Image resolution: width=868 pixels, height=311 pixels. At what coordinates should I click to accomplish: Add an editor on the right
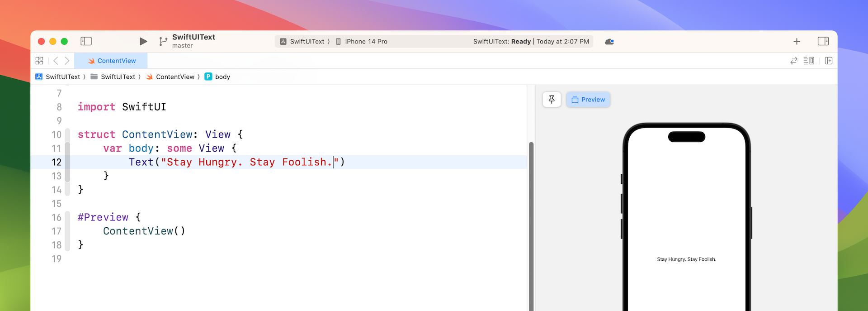click(829, 61)
